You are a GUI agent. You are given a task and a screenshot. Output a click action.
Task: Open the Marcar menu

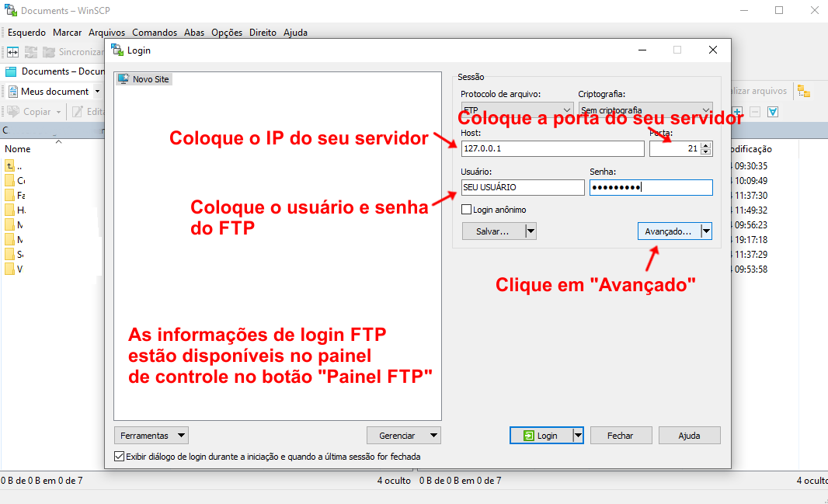(x=67, y=33)
